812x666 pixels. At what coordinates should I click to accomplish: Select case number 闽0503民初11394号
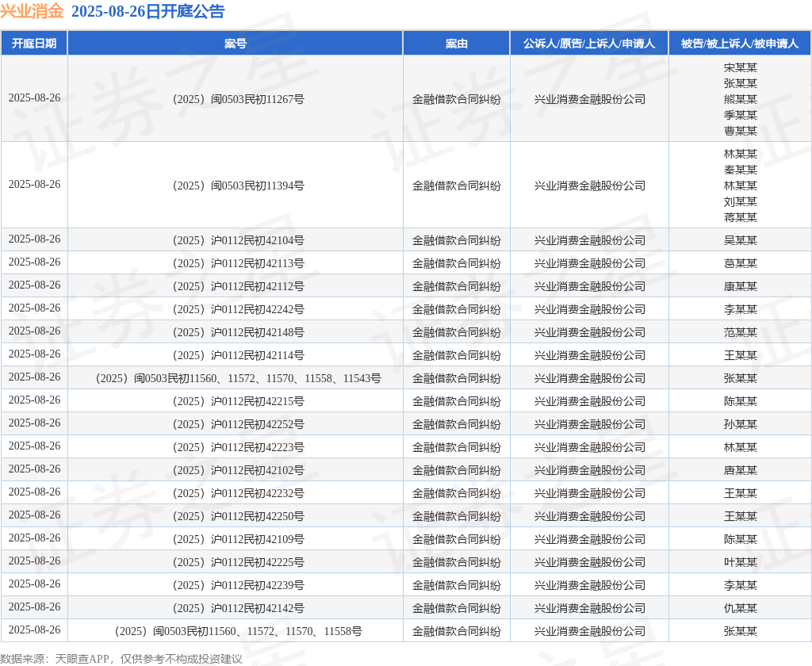click(x=238, y=186)
